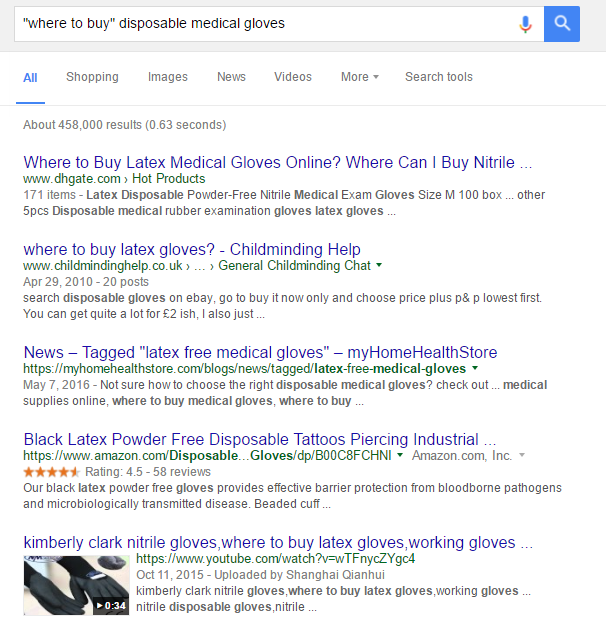
Task: Click 'www.childmindinghelp.co.uk' breadcrumb text
Action: point(103,266)
